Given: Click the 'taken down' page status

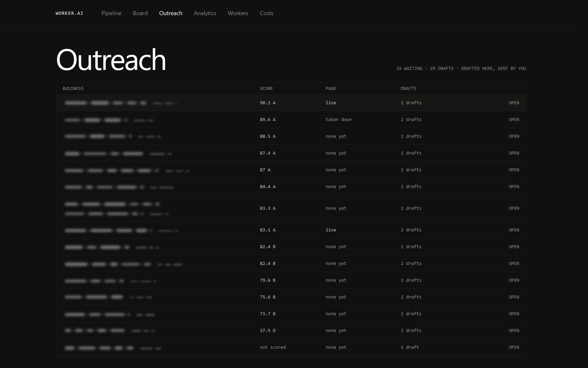Looking at the screenshot, I should coord(339,120).
